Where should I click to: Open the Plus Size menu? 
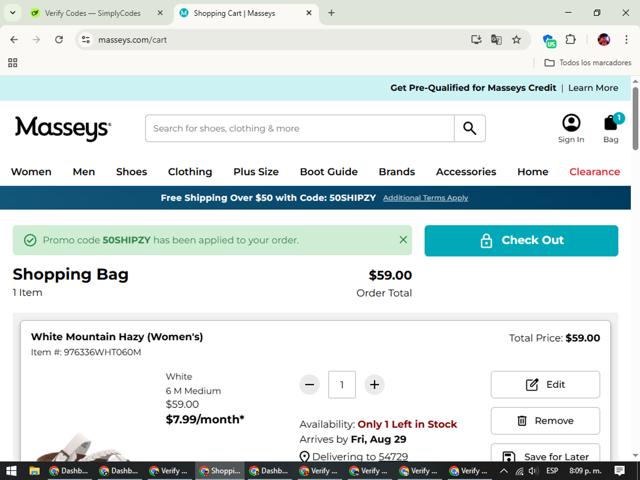256,172
